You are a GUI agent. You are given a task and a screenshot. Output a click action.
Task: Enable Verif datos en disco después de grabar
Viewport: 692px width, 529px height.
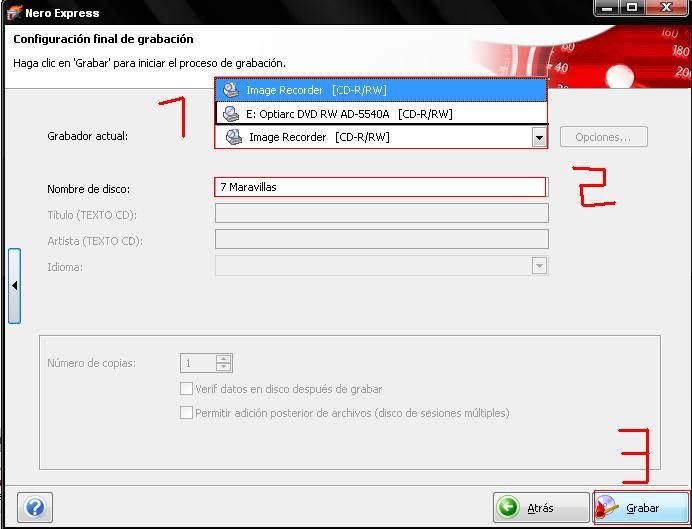click(186, 389)
